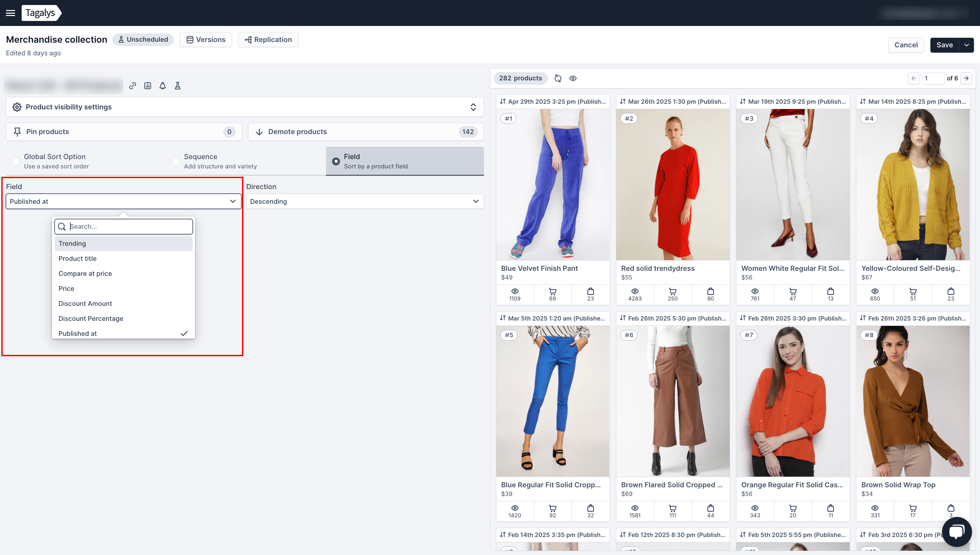Click sort arrows icon on Mar 26th 2025 card
Image resolution: width=980 pixels, height=555 pixels.
[623, 101]
